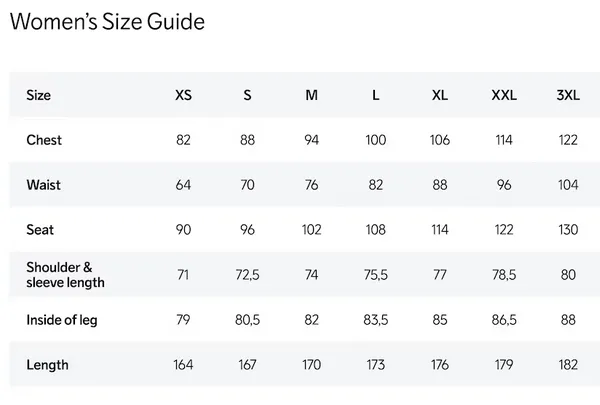600x405 pixels.
Task: Click the Women's Size Guide heading
Action: click(107, 21)
